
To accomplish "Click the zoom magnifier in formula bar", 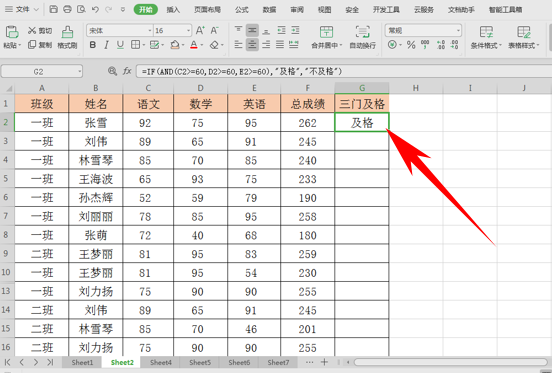I will [x=112, y=71].
